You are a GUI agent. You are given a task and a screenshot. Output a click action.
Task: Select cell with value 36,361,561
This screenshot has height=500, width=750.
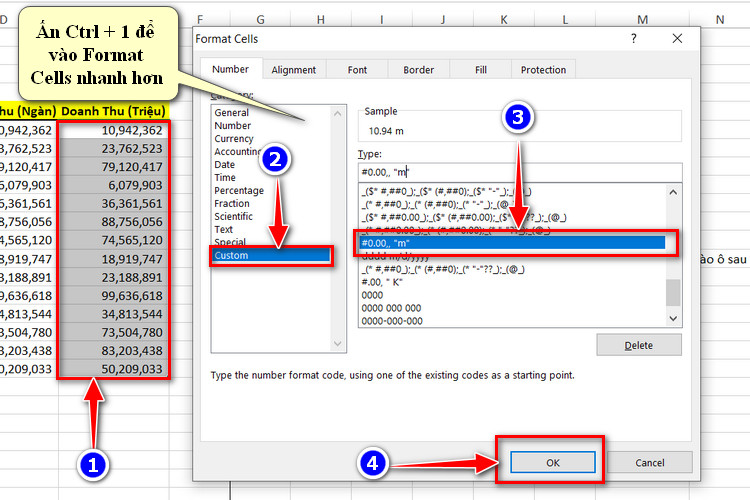point(113,203)
